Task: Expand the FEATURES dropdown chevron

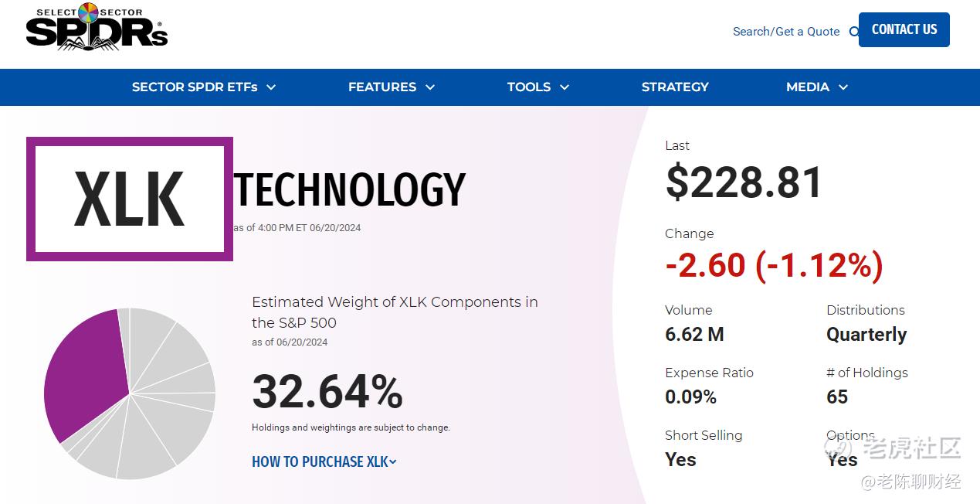Action: 430,87
